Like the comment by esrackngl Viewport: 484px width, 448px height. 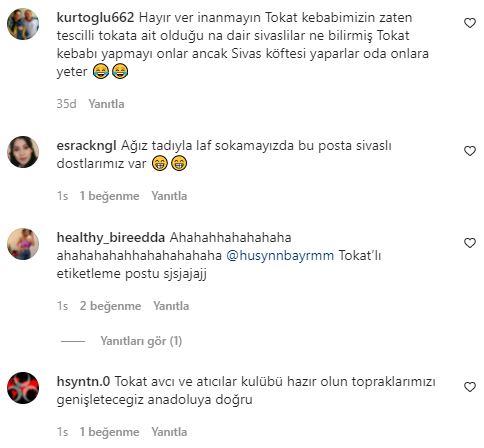click(x=470, y=151)
